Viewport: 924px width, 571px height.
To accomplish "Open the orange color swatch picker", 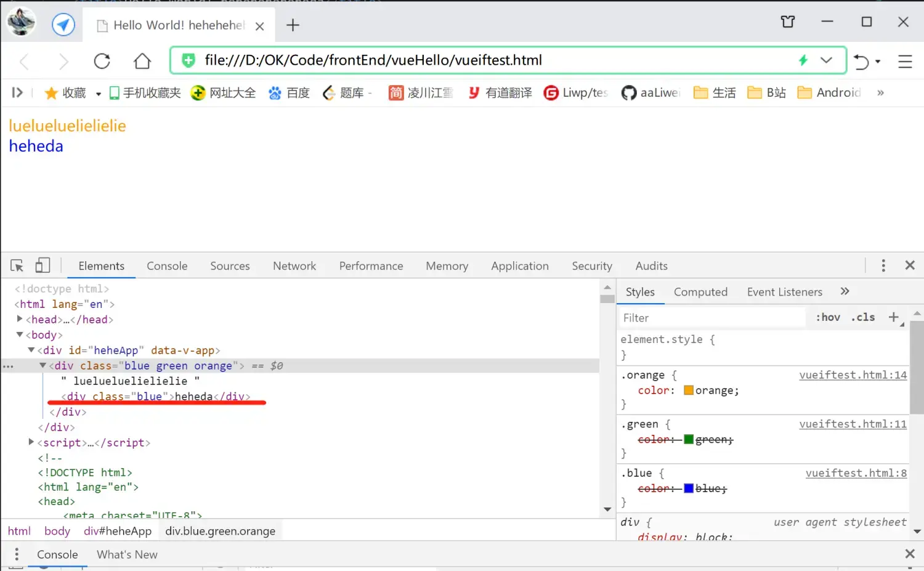I will [689, 391].
